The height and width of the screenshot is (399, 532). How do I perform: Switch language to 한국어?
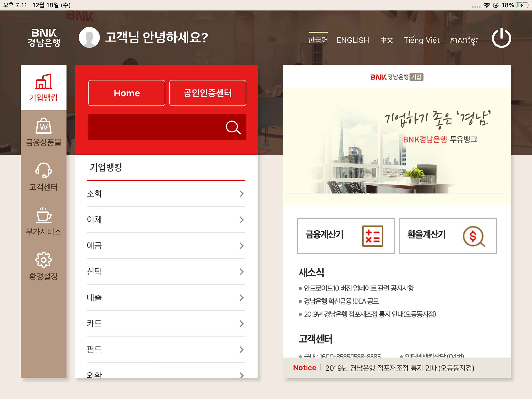[x=318, y=40]
